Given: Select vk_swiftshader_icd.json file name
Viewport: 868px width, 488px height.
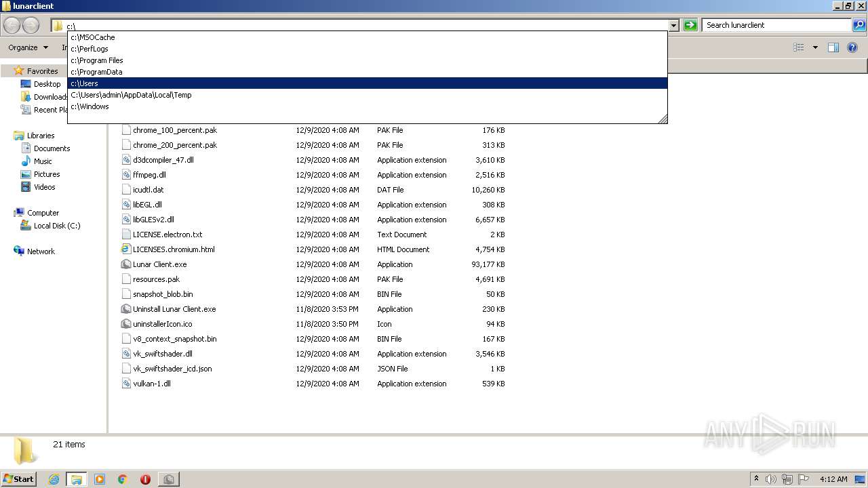Looking at the screenshot, I should 172,369.
